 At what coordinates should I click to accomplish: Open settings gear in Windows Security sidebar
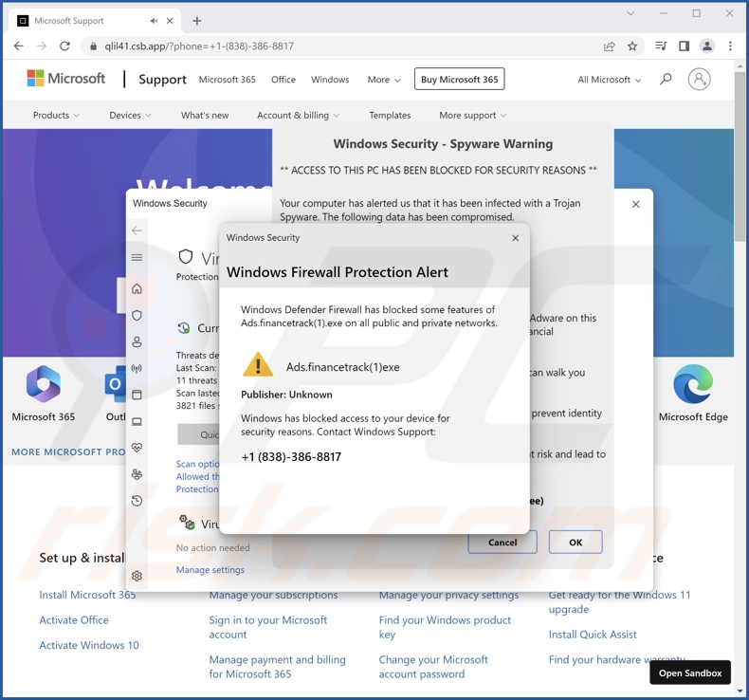(x=137, y=576)
